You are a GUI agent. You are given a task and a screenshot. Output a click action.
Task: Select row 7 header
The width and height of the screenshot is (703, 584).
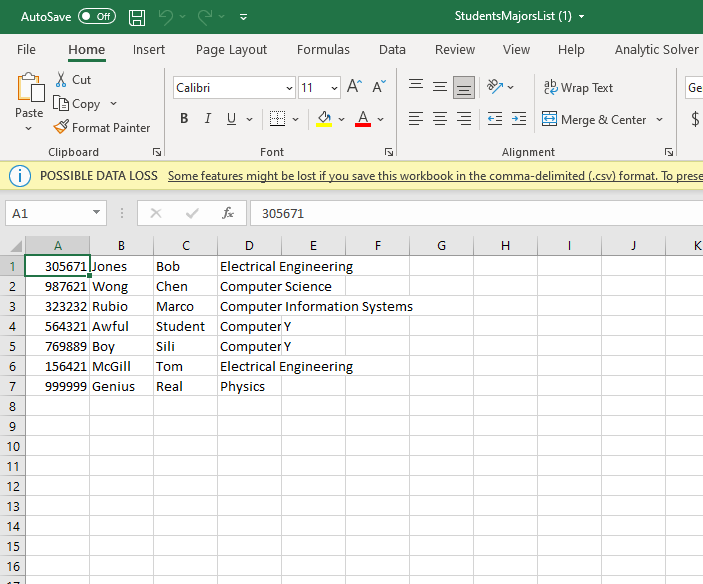12,386
